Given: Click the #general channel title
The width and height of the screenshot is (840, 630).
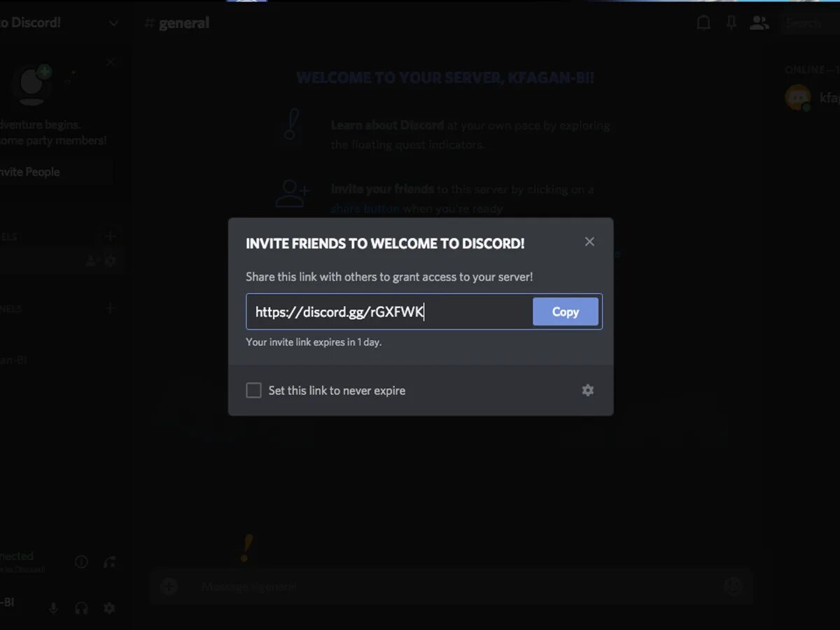Looking at the screenshot, I should coord(177,23).
